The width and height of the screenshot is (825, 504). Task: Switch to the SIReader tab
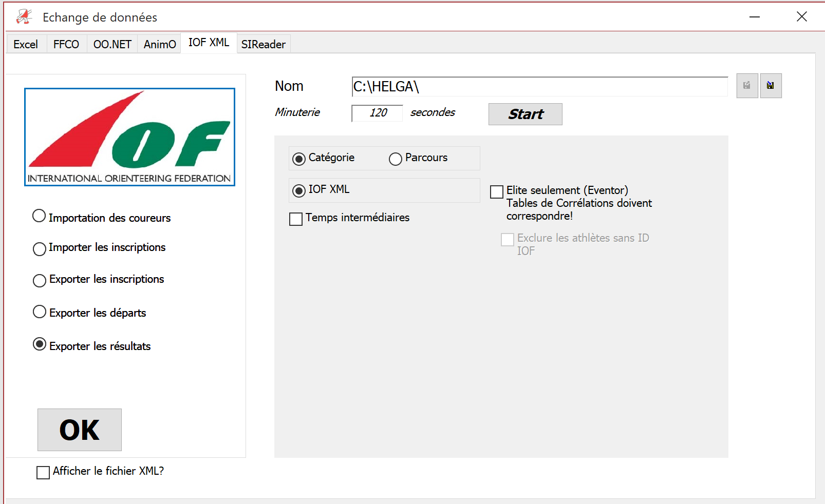click(264, 44)
